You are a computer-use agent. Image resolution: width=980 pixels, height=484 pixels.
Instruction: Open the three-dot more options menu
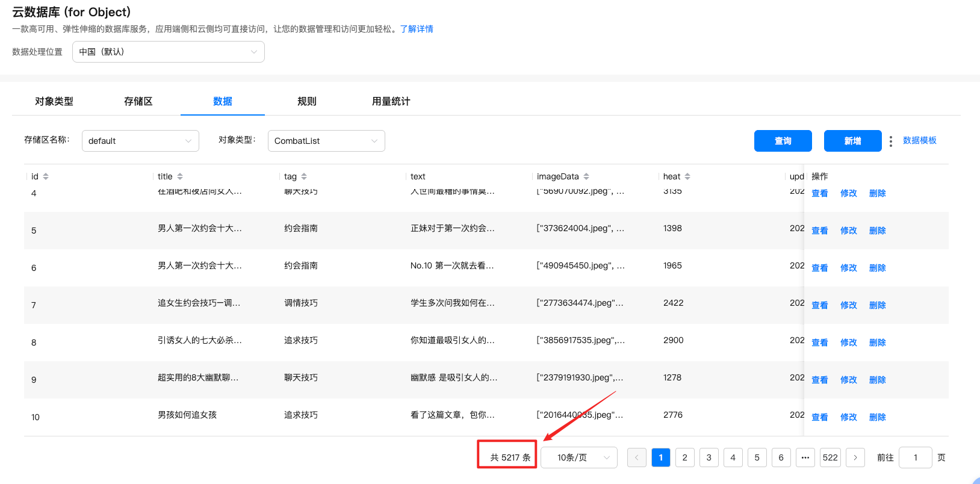tap(891, 141)
